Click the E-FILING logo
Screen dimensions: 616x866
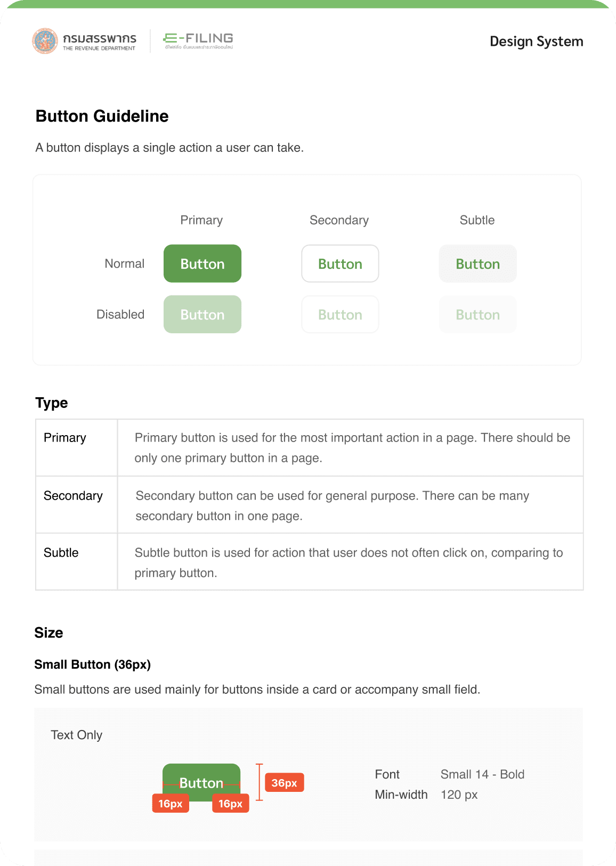coord(198,41)
